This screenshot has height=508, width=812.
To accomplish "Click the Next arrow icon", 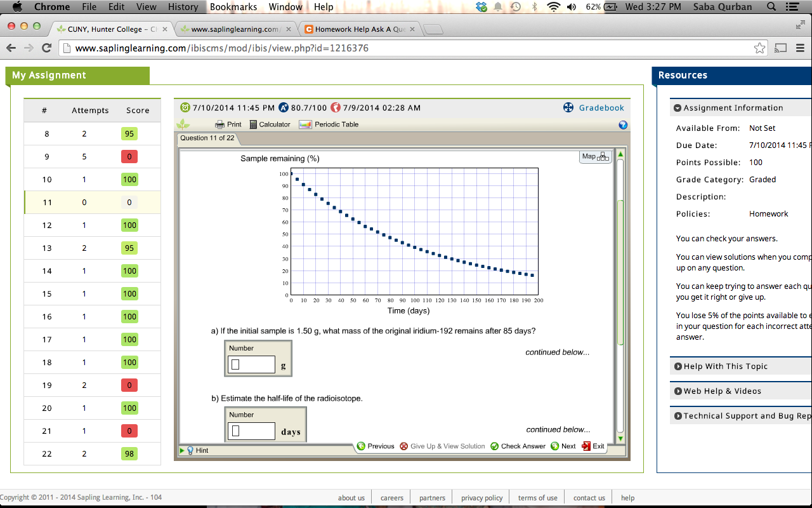I will [x=554, y=446].
